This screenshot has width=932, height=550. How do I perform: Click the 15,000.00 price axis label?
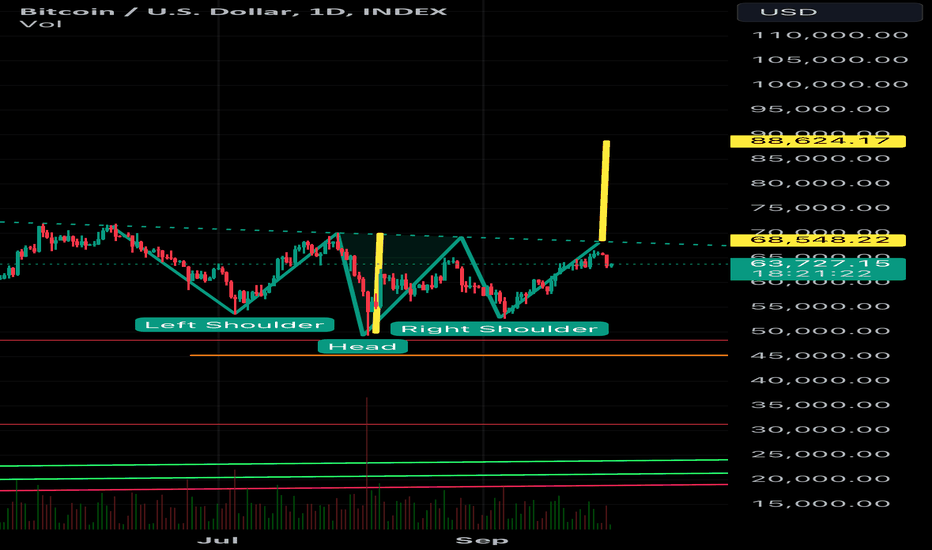(821, 504)
